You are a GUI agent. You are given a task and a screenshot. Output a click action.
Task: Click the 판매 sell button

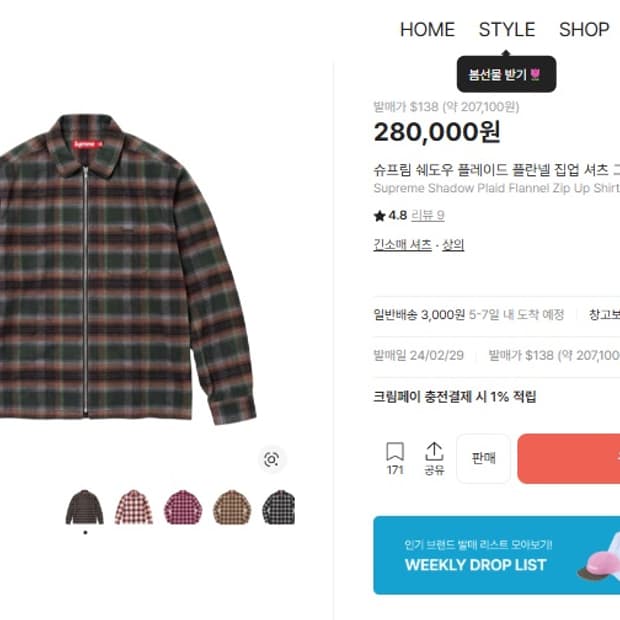(x=483, y=458)
